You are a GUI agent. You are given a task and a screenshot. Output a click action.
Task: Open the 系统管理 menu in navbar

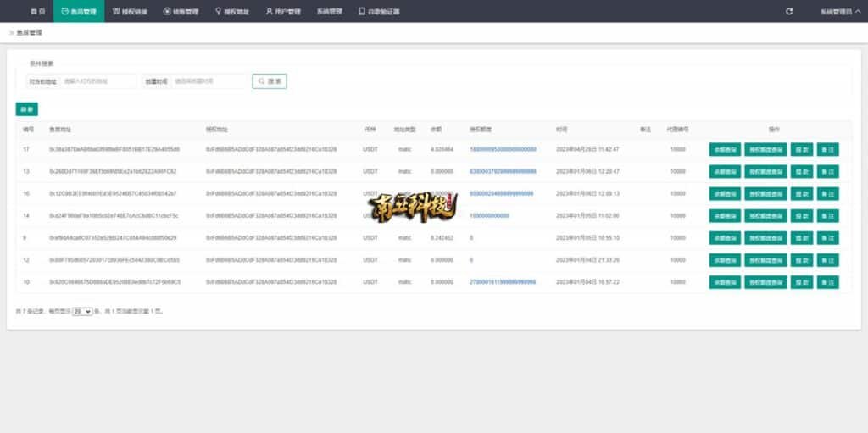pos(329,12)
